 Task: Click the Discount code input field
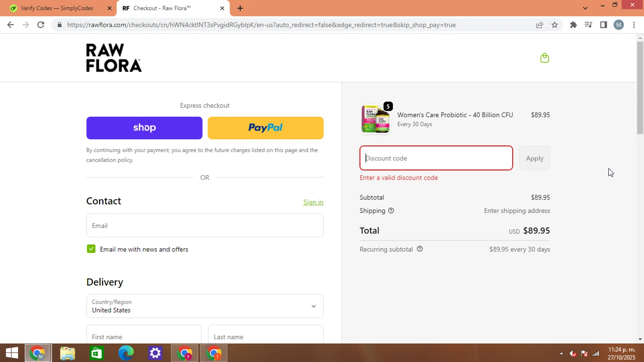pyautogui.click(x=436, y=158)
